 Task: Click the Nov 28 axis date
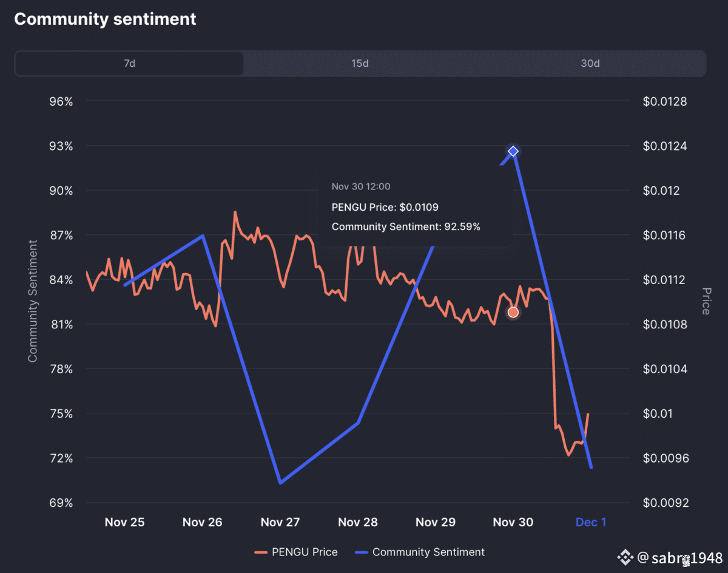(x=358, y=522)
